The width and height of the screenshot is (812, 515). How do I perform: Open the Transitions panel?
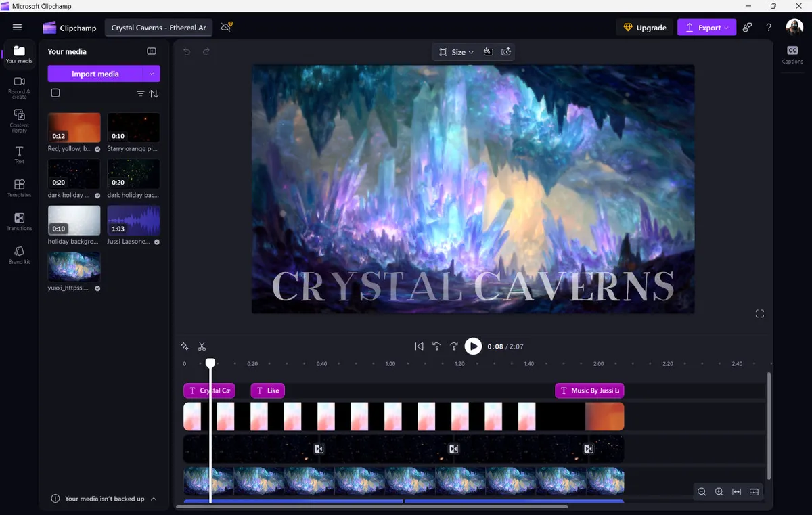19,222
